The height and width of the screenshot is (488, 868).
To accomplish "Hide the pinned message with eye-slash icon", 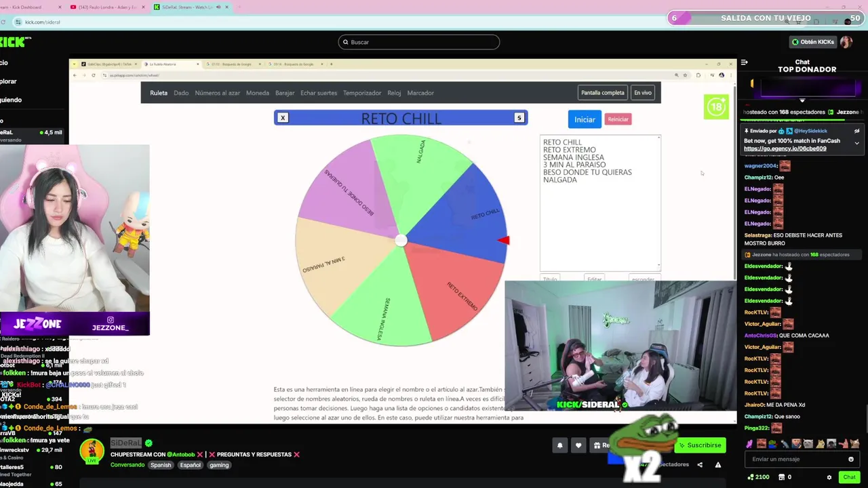I will (856, 131).
